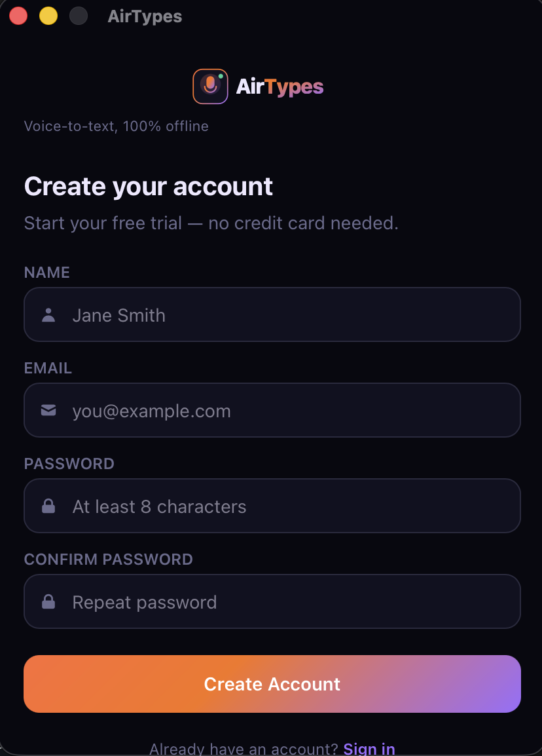Click the AirTypes window title text
Image resolution: width=542 pixels, height=756 pixels.
[145, 16]
